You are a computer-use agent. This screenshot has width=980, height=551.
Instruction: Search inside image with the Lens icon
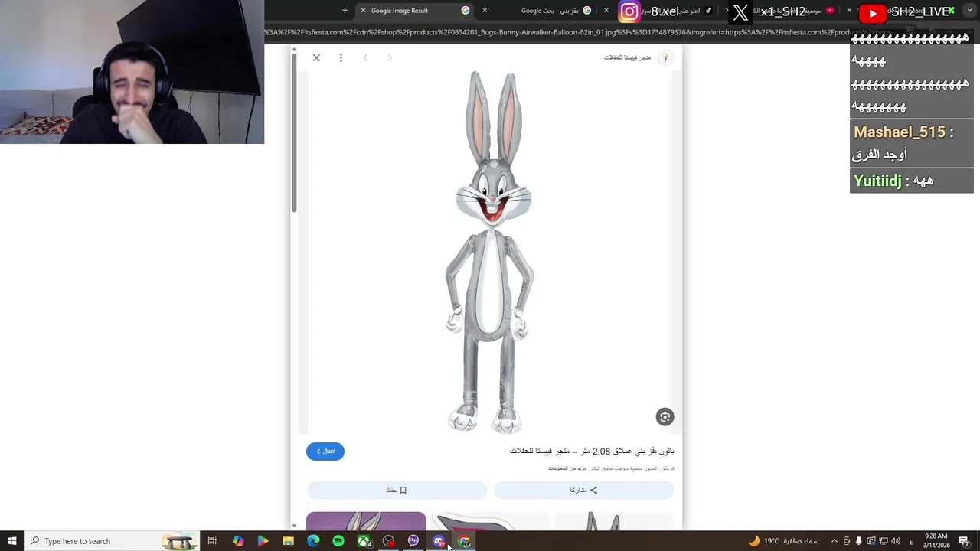pyautogui.click(x=665, y=417)
